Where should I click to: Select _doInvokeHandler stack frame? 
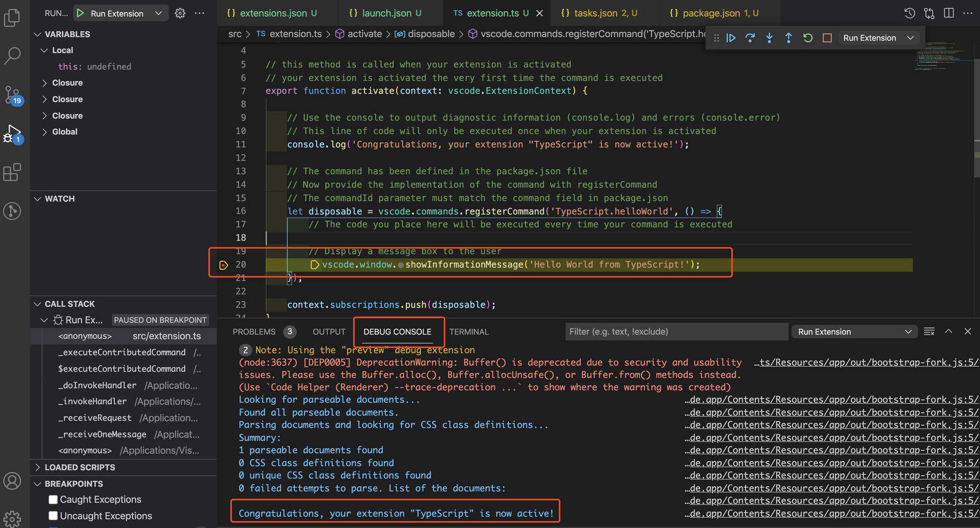click(124, 385)
